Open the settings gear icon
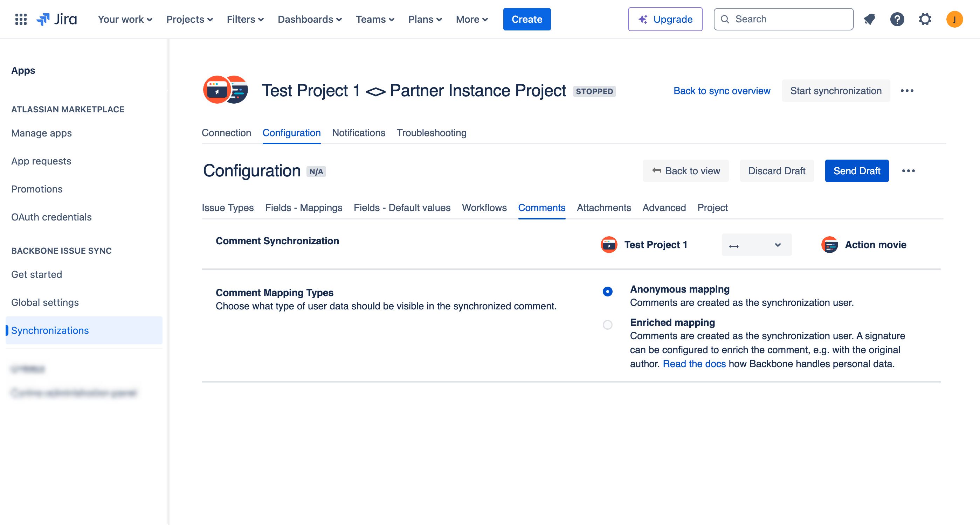980x525 pixels. (x=925, y=19)
